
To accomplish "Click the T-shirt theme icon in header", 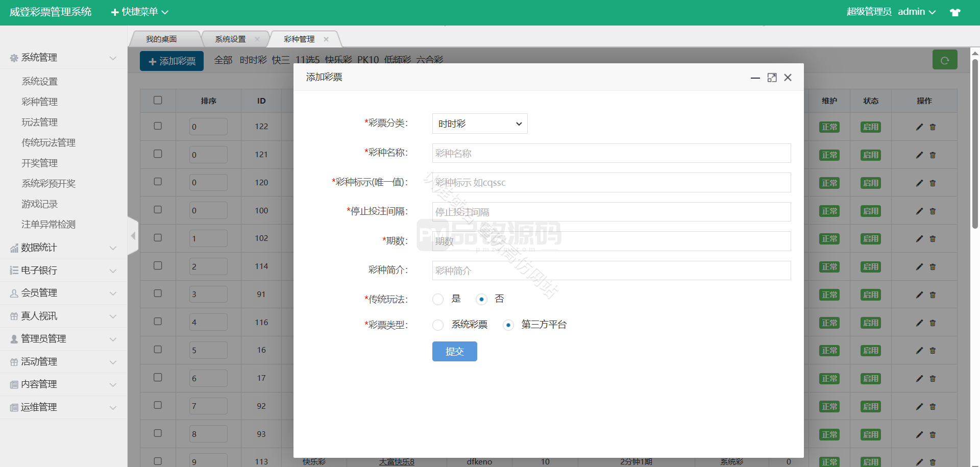I will pyautogui.click(x=955, y=12).
